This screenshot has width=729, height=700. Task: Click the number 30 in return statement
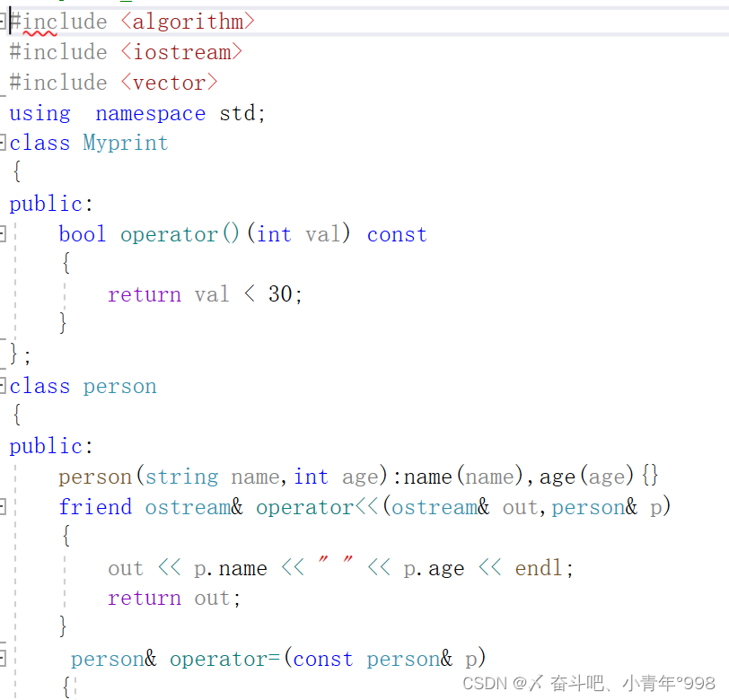pyautogui.click(x=280, y=293)
